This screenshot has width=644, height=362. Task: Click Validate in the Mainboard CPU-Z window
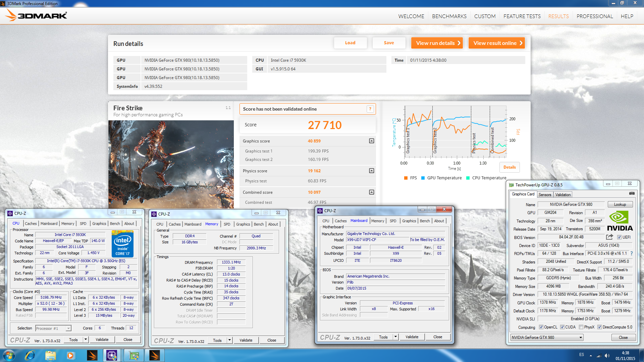click(412, 337)
